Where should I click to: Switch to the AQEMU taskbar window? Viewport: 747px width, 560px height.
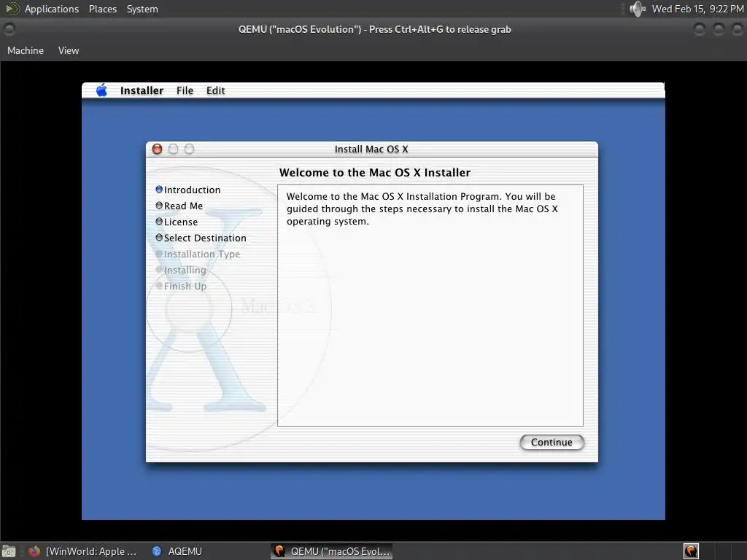click(x=177, y=551)
